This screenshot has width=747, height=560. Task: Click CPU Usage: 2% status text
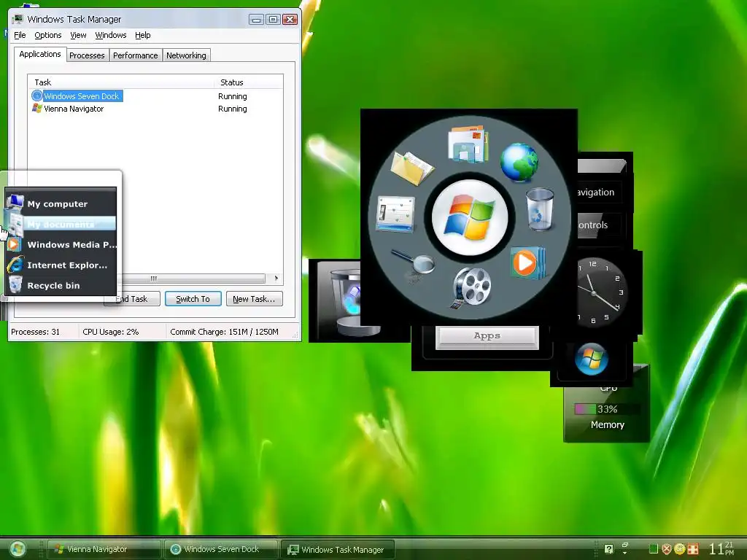coord(111,332)
